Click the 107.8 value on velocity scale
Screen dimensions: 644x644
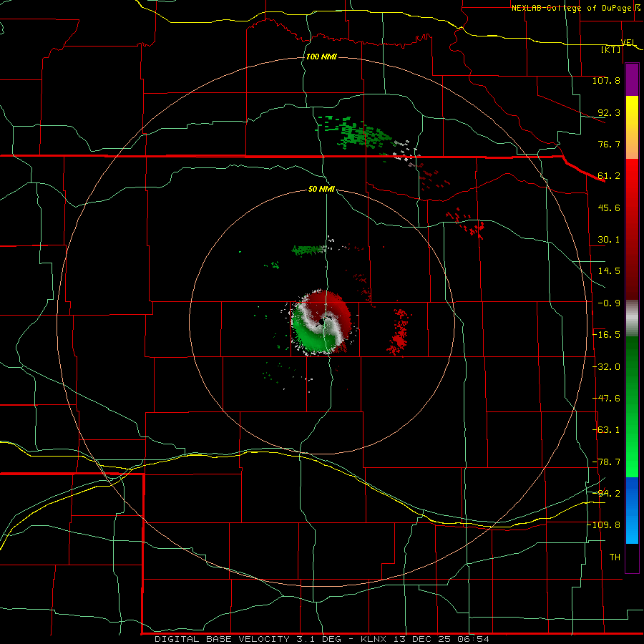(606, 80)
